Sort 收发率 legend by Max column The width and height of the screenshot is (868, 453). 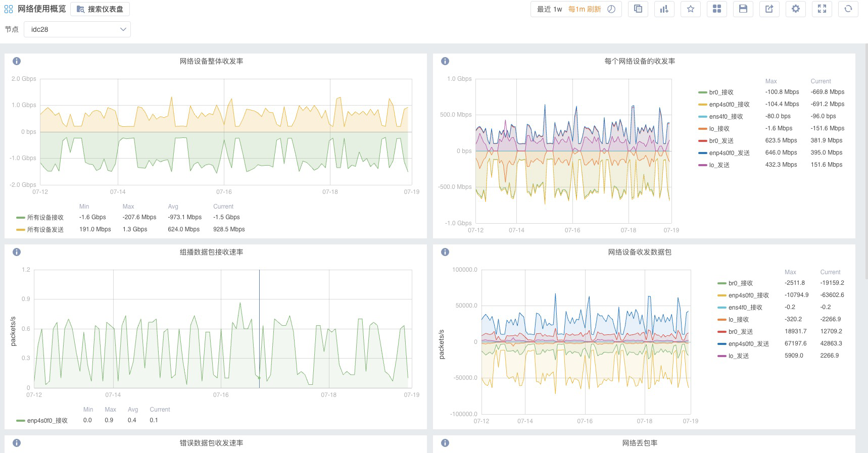[x=771, y=81]
